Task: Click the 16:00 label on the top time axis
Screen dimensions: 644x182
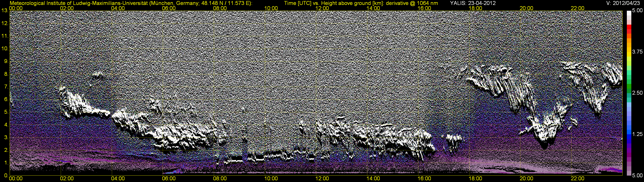Action: click(424, 8)
